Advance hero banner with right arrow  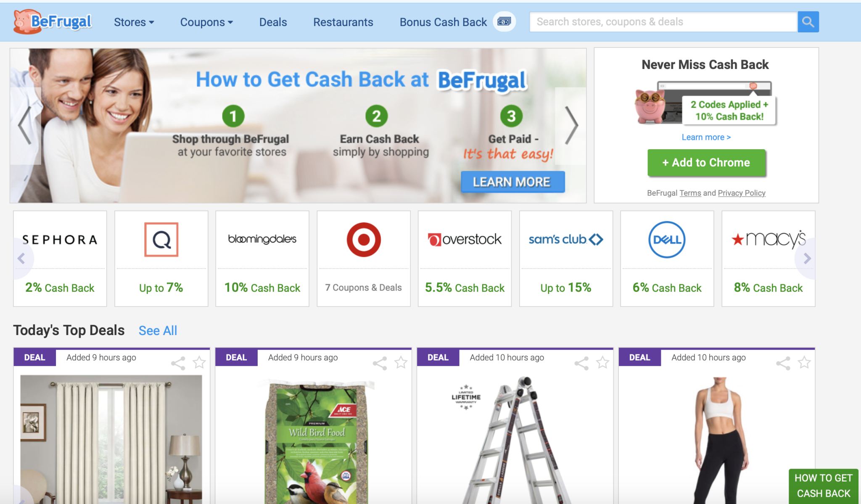coord(571,125)
